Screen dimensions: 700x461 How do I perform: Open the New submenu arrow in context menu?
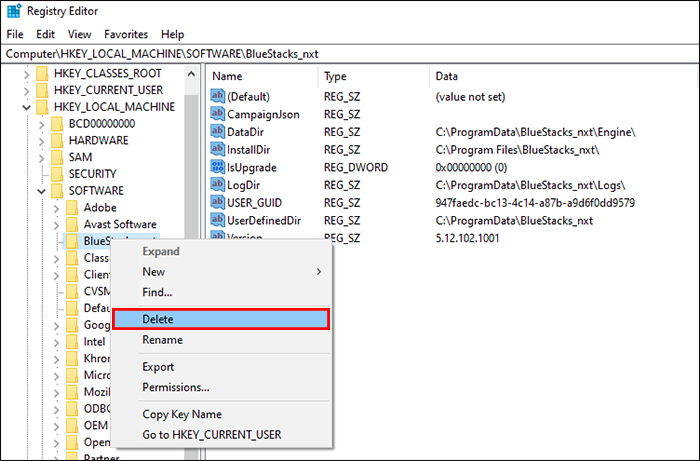click(319, 272)
